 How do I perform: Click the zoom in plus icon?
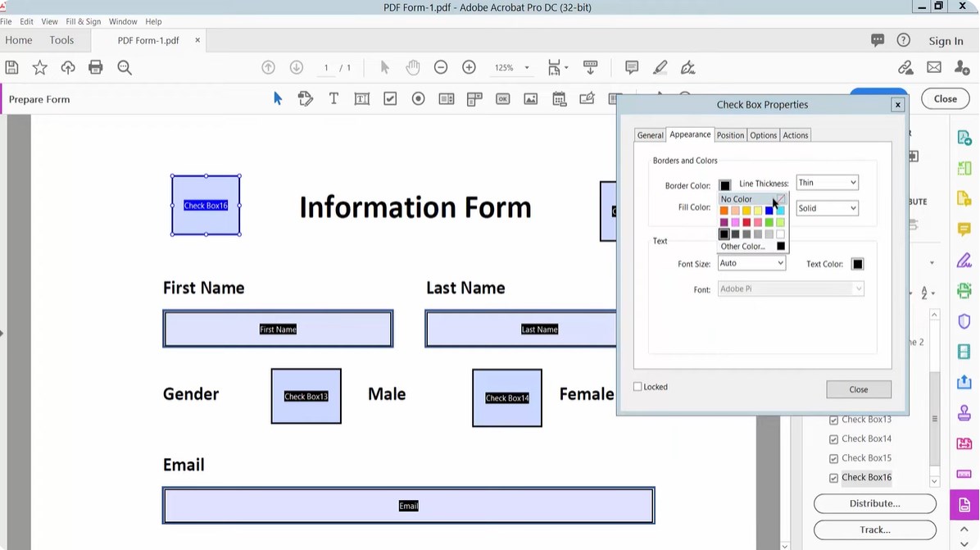469,67
